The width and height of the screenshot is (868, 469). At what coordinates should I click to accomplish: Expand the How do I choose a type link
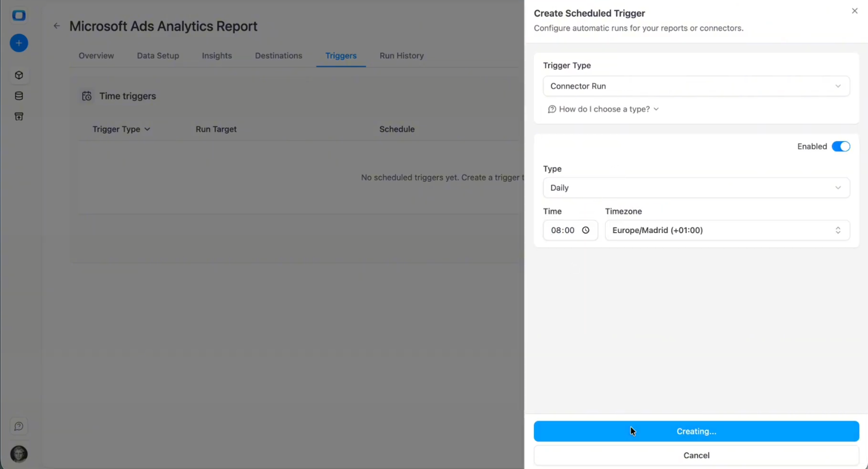(x=603, y=109)
